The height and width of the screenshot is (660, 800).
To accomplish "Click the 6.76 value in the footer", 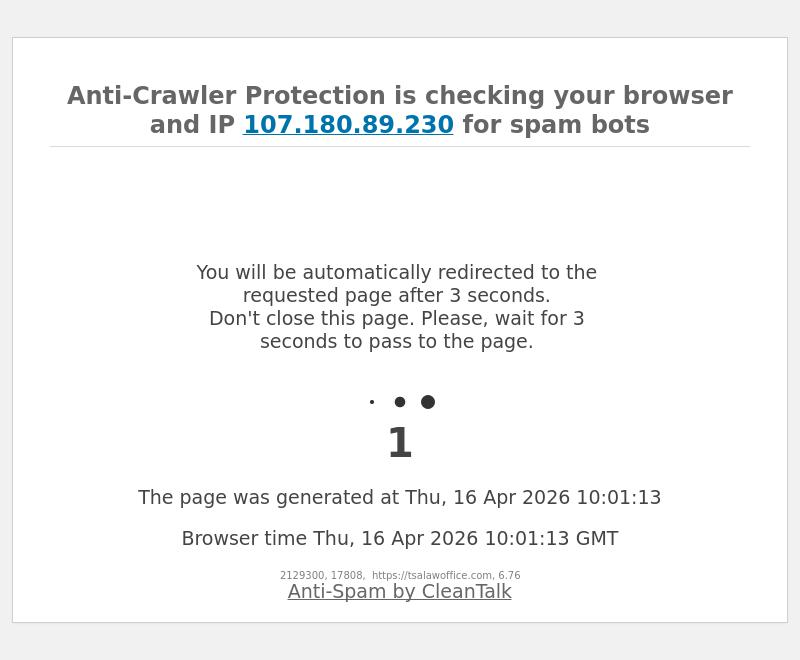I will pyautogui.click(x=509, y=576).
